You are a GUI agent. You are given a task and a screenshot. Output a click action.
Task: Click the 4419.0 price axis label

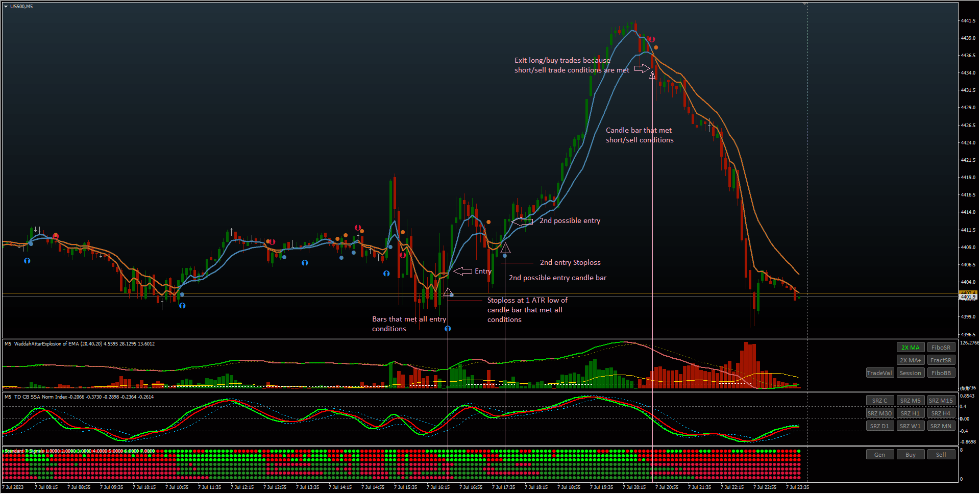point(968,178)
